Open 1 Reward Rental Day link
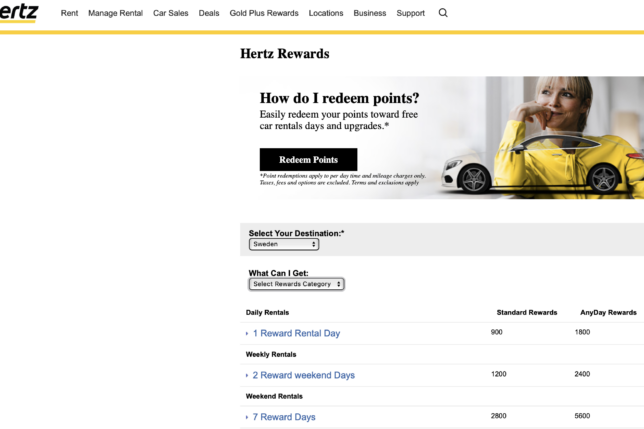Screen dimensions: 644x429 (297, 333)
